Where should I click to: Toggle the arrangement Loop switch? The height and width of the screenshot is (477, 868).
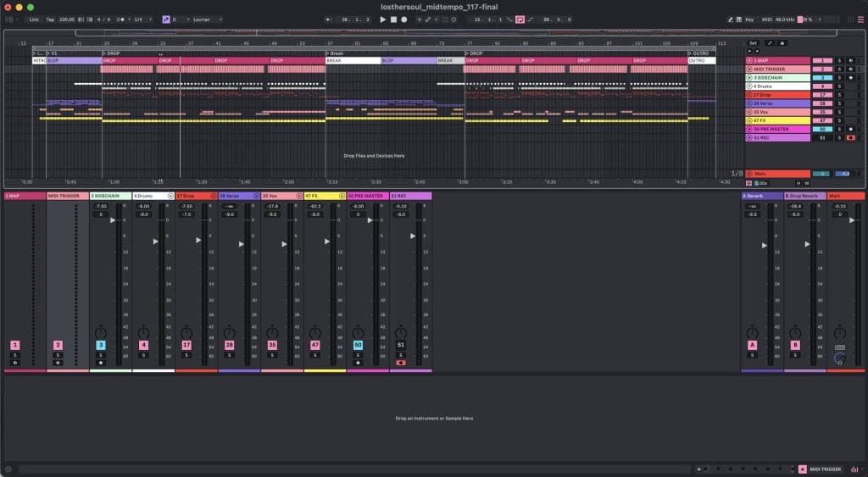pos(520,19)
